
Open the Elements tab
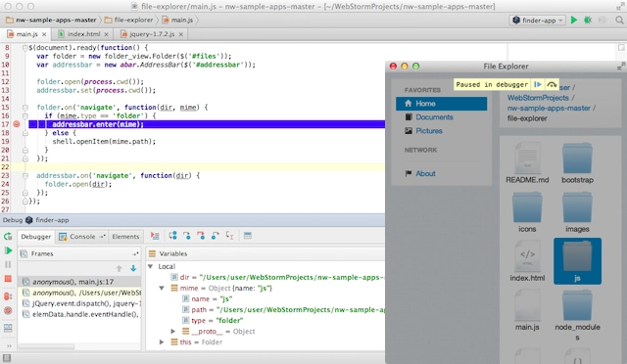click(125, 237)
